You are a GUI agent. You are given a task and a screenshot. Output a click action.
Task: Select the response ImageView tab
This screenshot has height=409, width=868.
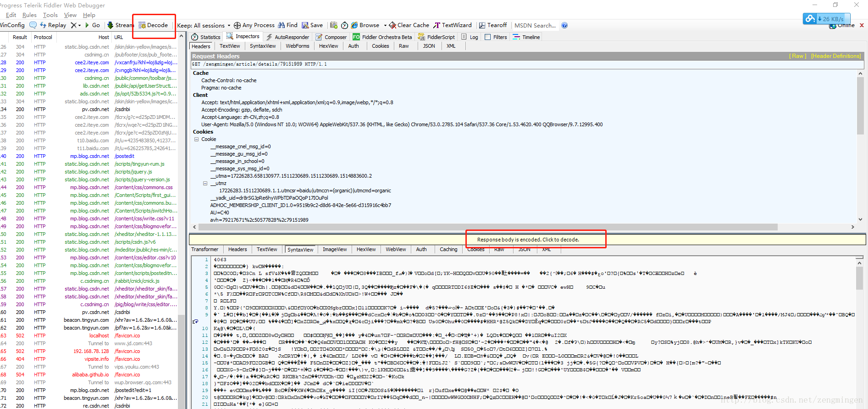coord(335,249)
